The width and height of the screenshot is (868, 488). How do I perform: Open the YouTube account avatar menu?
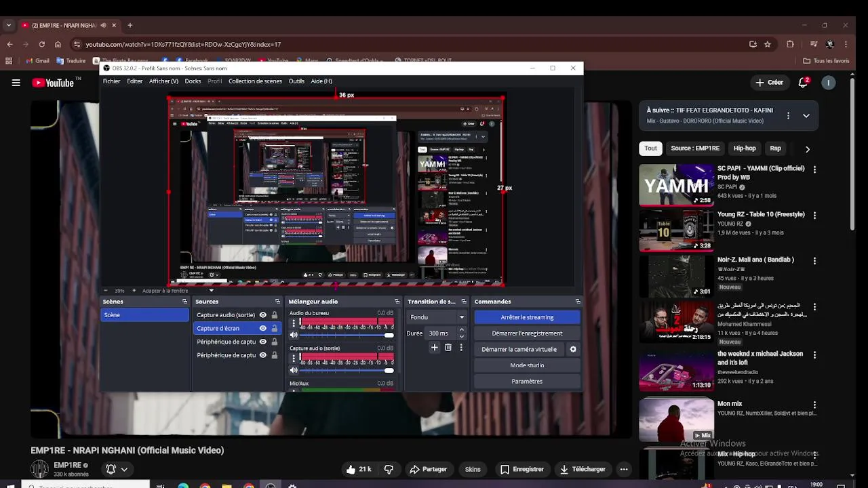click(x=828, y=82)
